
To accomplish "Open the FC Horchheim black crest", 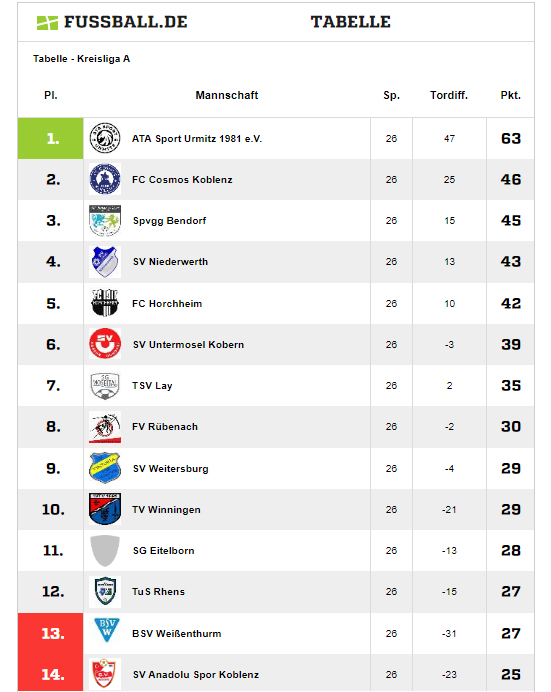I will point(105,303).
